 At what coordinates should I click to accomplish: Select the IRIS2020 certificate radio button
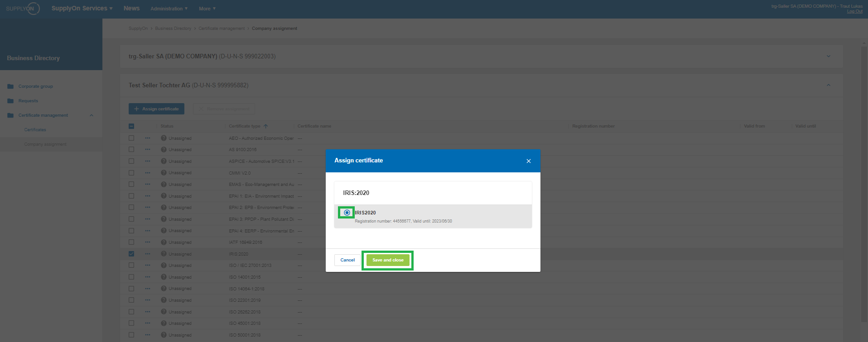click(347, 213)
